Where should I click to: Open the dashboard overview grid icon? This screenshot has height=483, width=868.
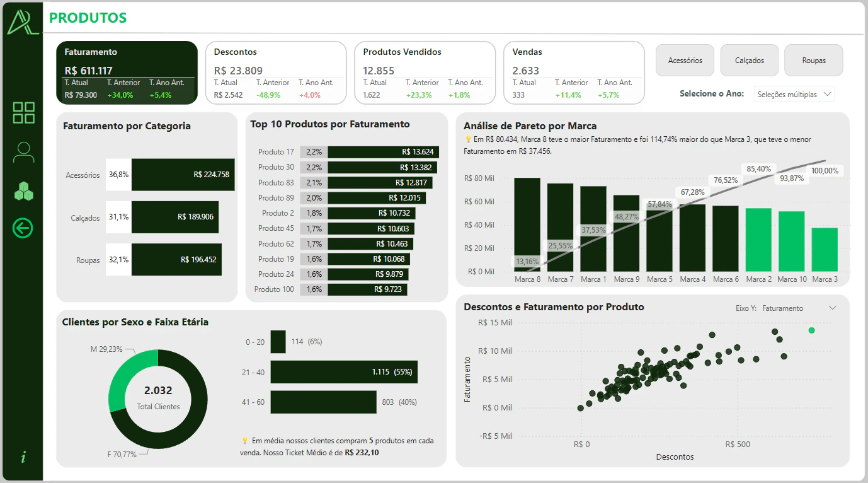tap(24, 113)
